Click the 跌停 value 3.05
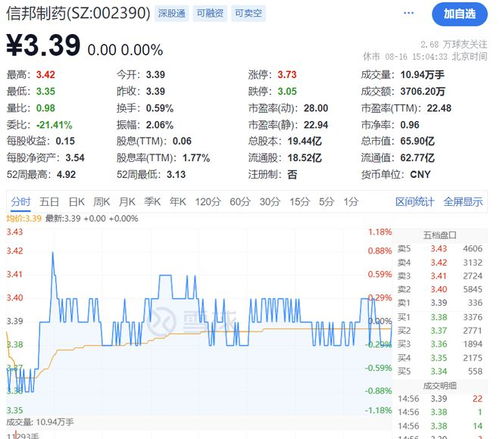 tap(287, 91)
